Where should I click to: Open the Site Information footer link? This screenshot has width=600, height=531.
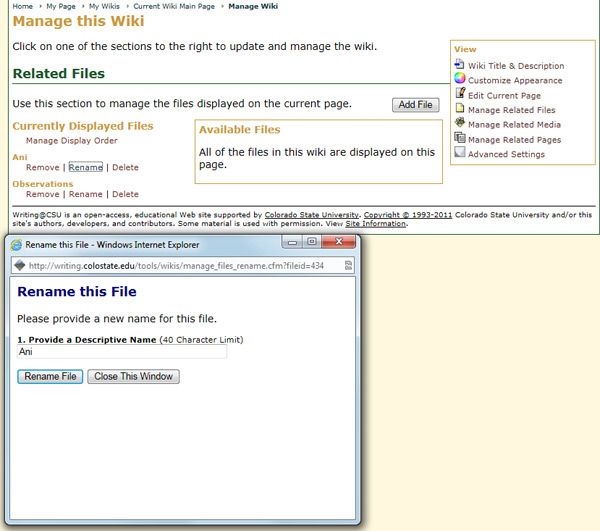point(375,224)
